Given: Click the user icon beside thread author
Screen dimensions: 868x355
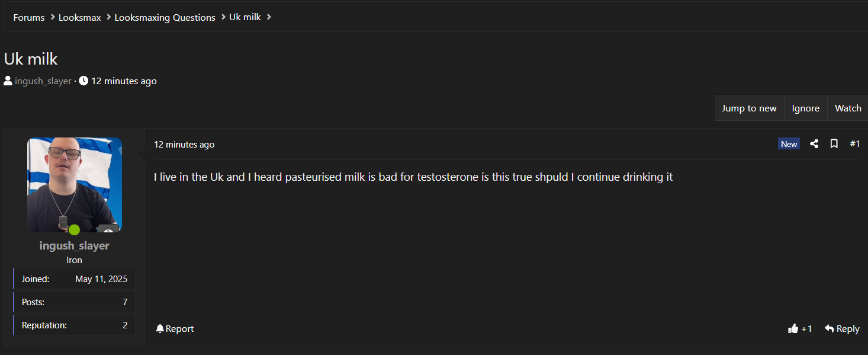Looking at the screenshot, I should pyautogui.click(x=8, y=81).
